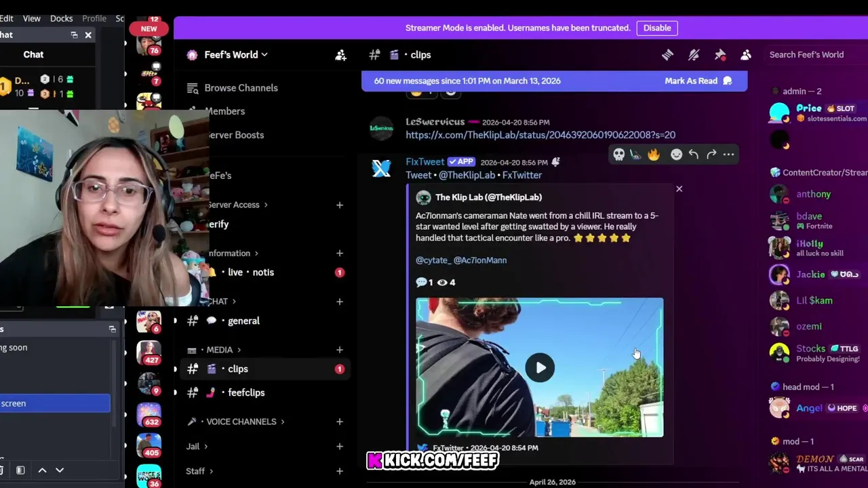React with the skull emoji
Screen dimensions: 868x488
[618, 155]
